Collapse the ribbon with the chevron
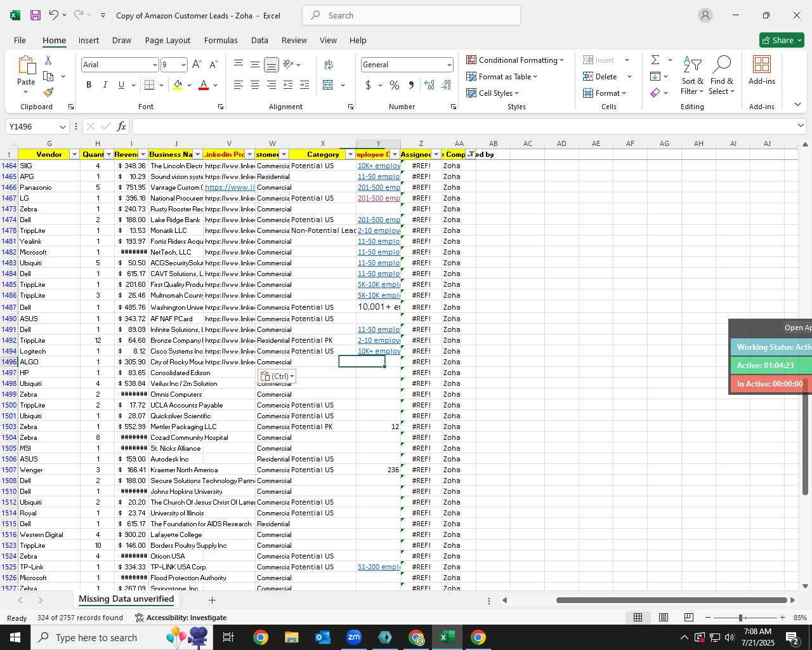This screenshot has width=812, height=650. [x=797, y=105]
